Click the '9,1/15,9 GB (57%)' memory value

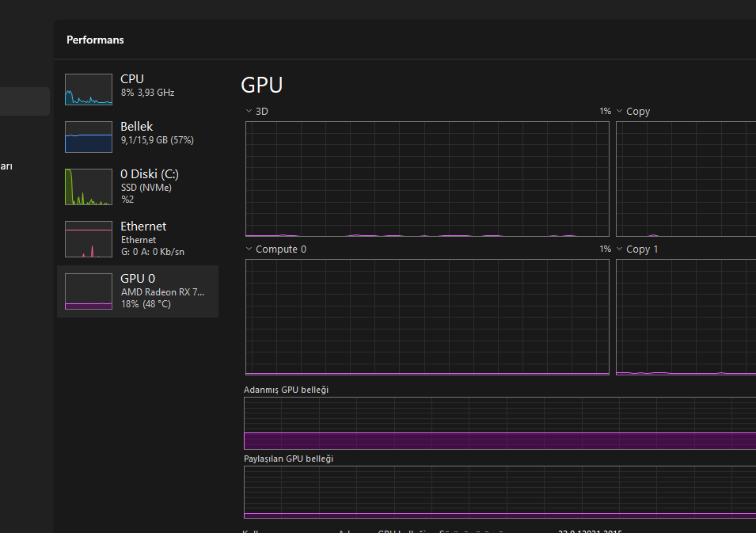point(158,140)
